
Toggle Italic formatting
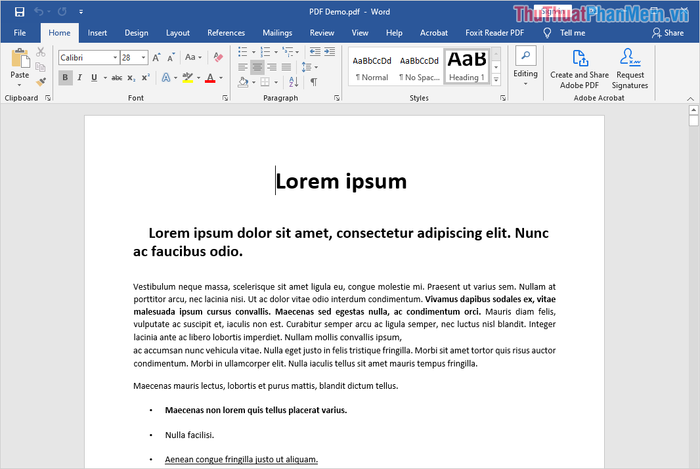79,78
